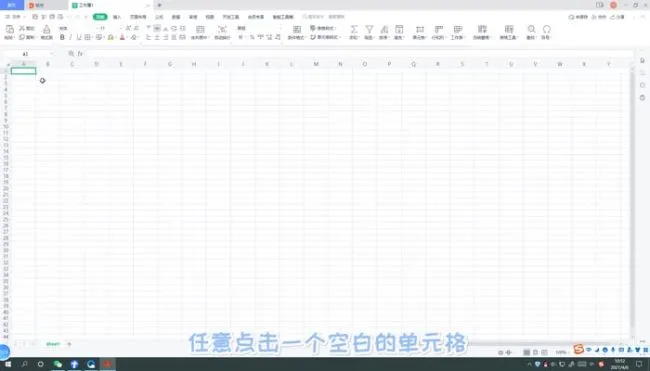This screenshot has width=650, height=371.
Task: Click the new tab plus button in title bar
Action: point(159,5)
